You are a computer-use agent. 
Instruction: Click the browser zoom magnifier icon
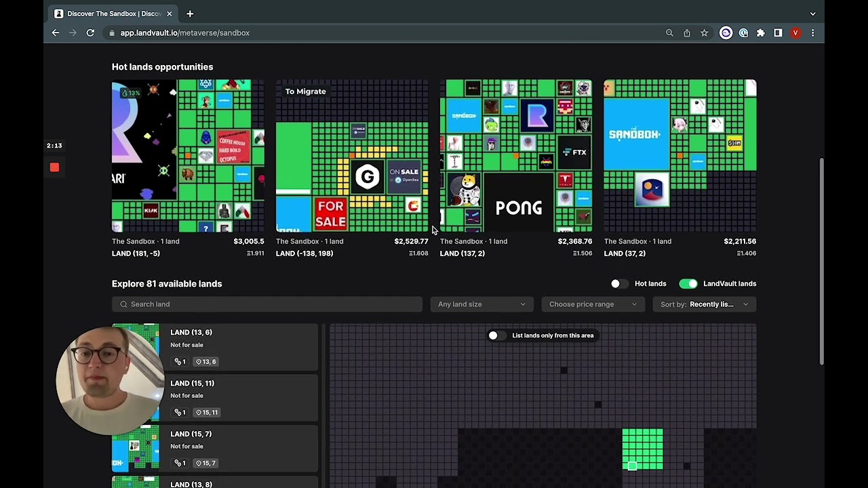(x=669, y=33)
